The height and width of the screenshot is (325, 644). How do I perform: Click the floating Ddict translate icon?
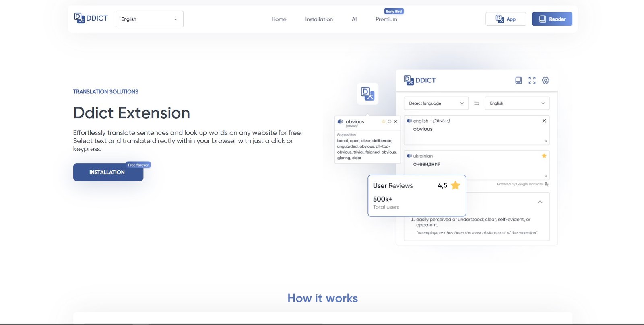pos(367,94)
